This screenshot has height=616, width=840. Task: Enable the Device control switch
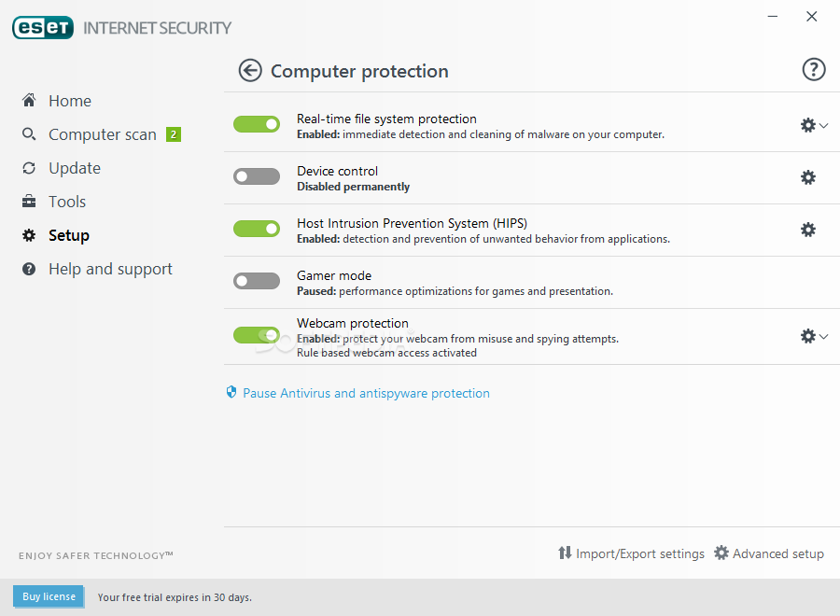click(x=257, y=176)
